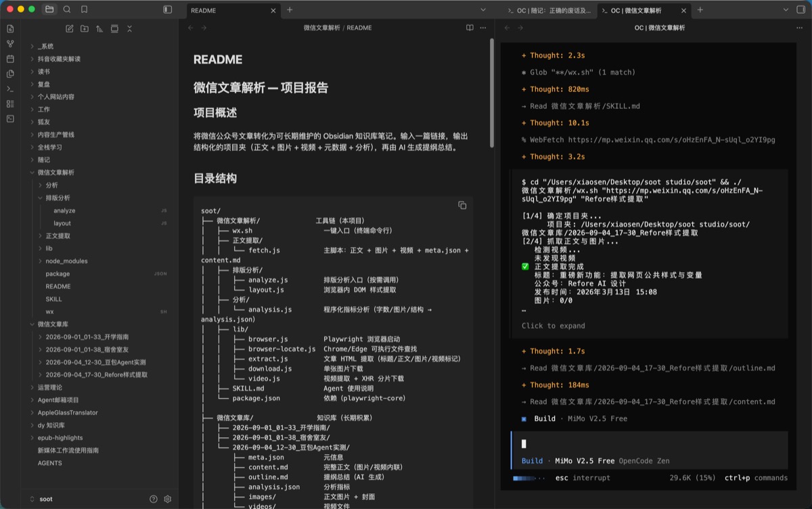Open the bookmarks panel icon
812x509 pixels.
[x=84, y=9]
